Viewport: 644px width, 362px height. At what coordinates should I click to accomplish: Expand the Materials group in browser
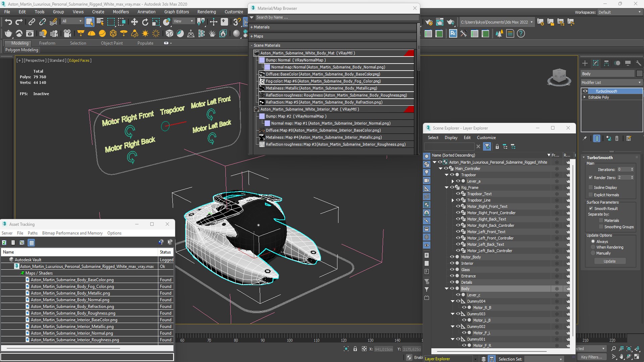coord(252,27)
